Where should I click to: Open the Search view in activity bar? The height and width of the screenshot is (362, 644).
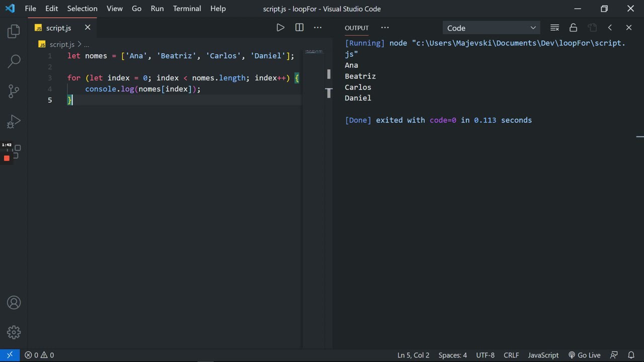point(14,61)
